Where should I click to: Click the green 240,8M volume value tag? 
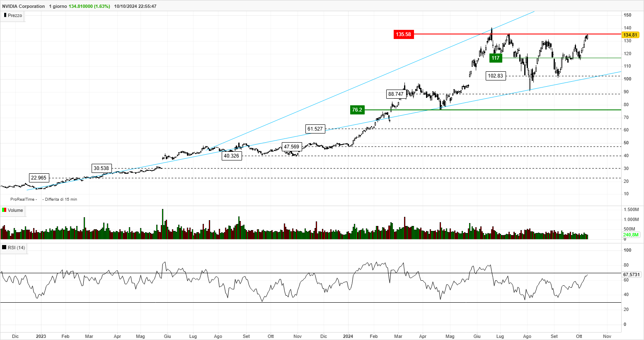(631, 235)
